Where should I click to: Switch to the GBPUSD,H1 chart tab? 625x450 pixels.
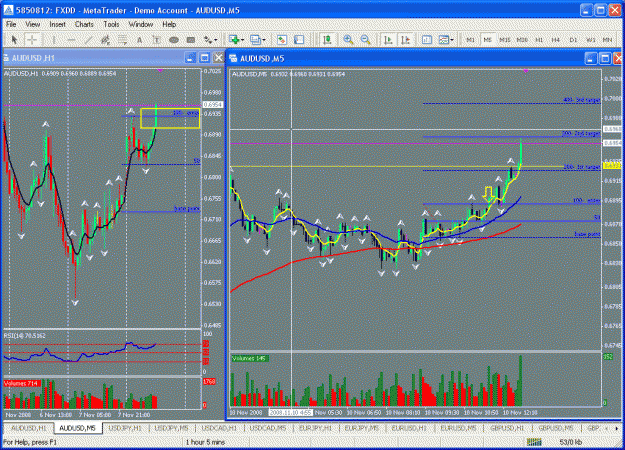pos(507,428)
